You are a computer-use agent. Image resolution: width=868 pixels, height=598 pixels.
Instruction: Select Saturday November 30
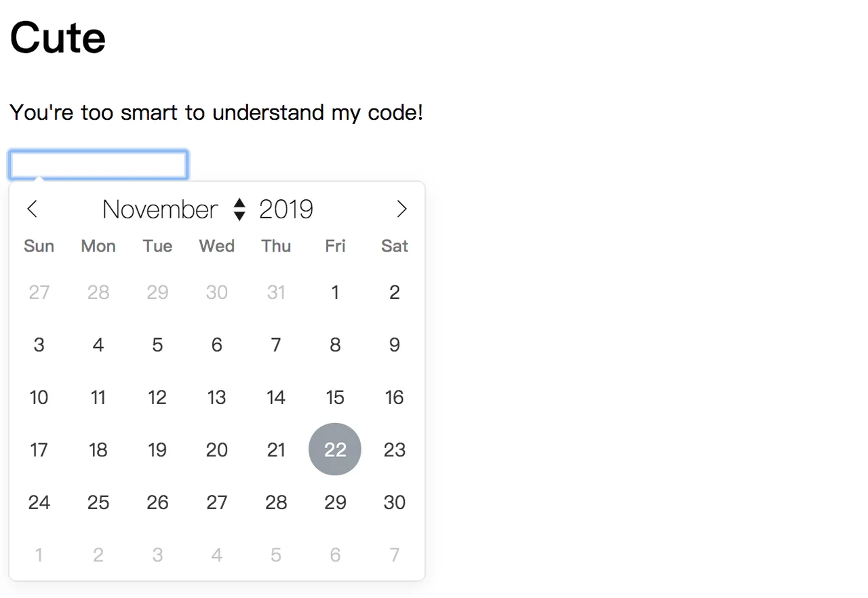coord(395,502)
